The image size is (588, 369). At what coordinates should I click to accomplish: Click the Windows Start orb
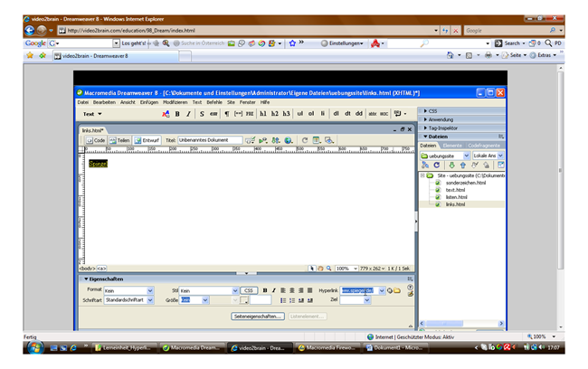click(35, 347)
